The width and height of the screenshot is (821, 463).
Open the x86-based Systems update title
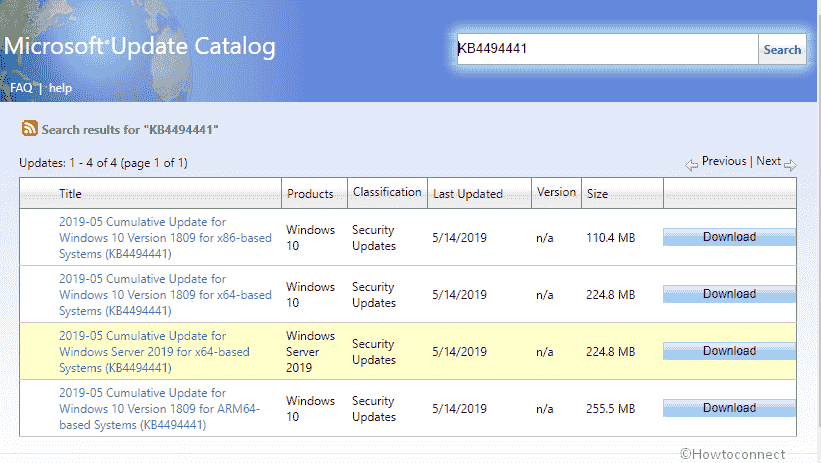[165, 238]
